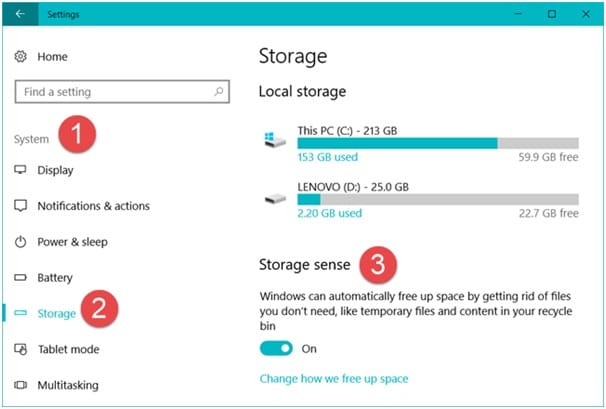Open the Storage settings page
The width and height of the screenshot is (606, 409).
pyautogui.click(x=56, y=313)
